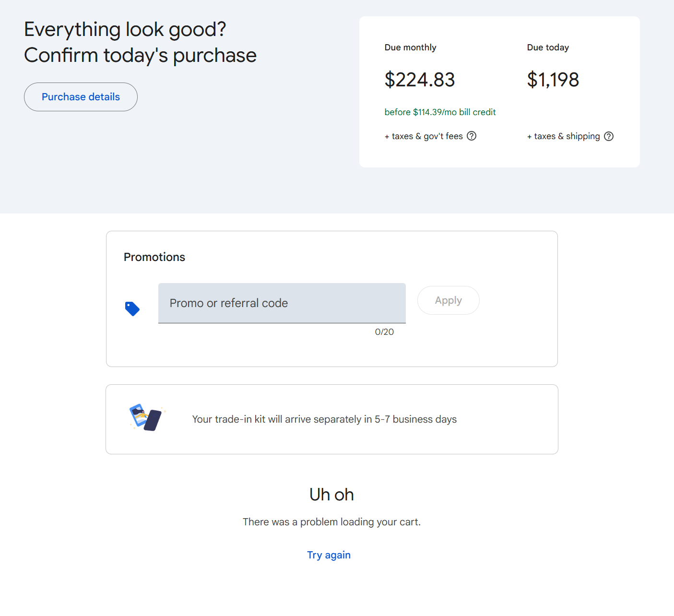This screenshot has width=674, height=616.
Task: Select the $1,198 due today amount
Action: 553,80
